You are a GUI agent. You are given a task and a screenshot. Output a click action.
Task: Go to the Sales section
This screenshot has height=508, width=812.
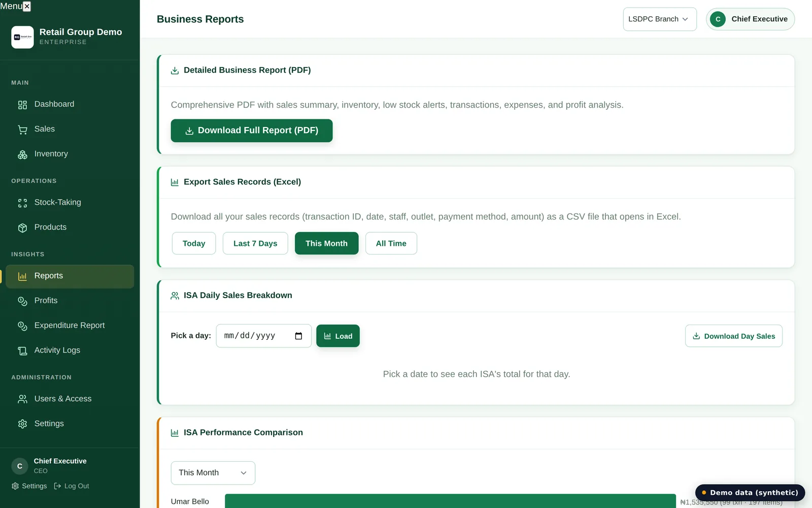(70, 129)
